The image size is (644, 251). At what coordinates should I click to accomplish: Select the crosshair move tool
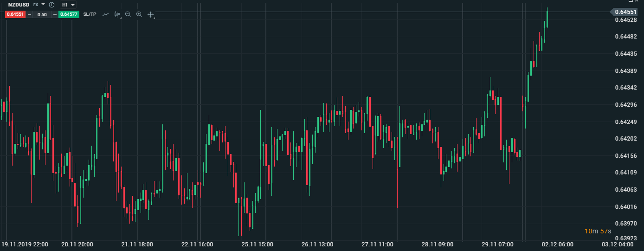pyautogui.click(x=151, y=14)
